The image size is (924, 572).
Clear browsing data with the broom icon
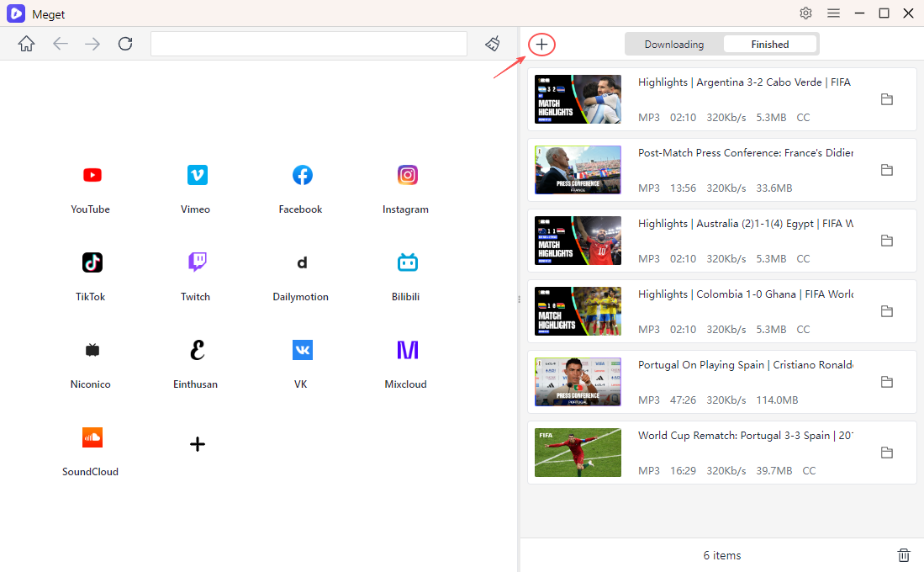(x=493, y=44)
